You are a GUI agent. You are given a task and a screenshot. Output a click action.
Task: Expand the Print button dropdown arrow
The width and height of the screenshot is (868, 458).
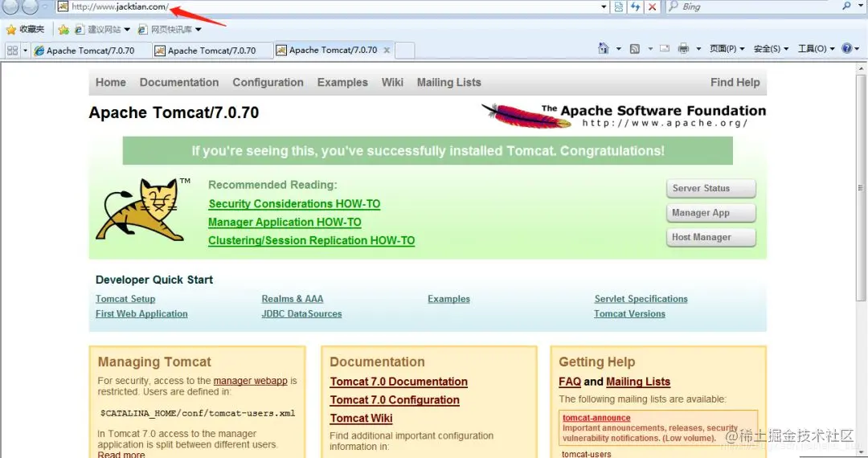point(698,49)
